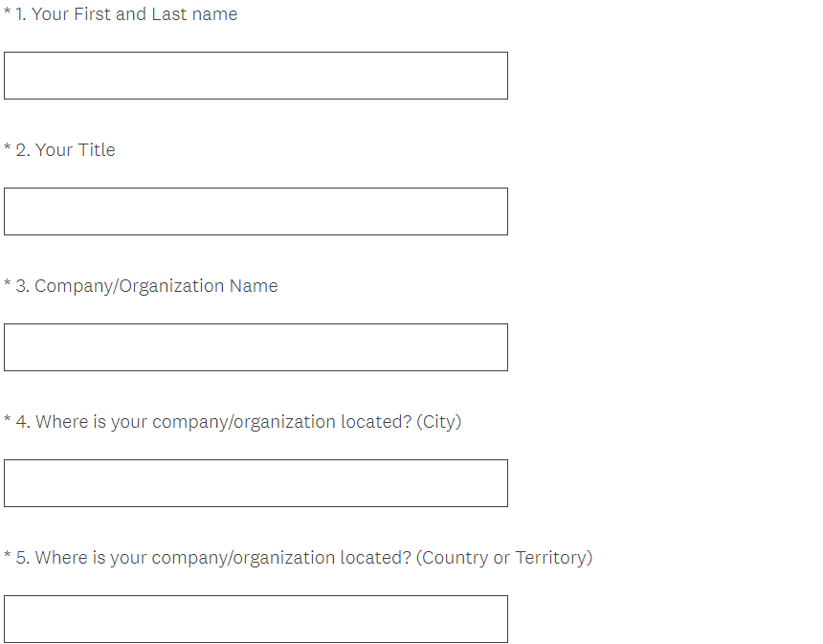
Task: Click the required asterisk beside question 3
Action: point(8,285)
